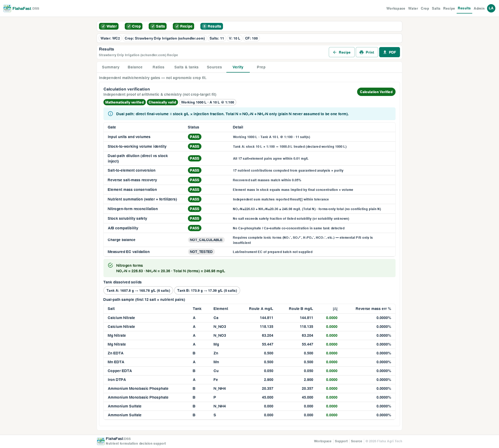This screenshot has width=499, height=448.
Task: Click the 45.000 Route A value for P
Action: [267, 397]
